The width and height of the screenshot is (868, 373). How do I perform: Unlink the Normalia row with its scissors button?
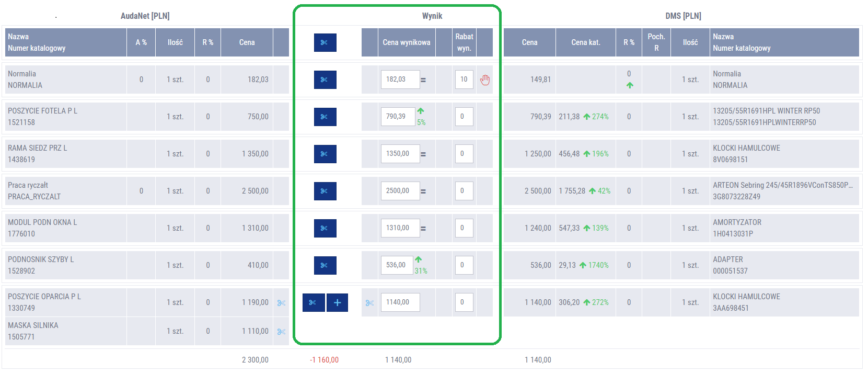[325, 80]
